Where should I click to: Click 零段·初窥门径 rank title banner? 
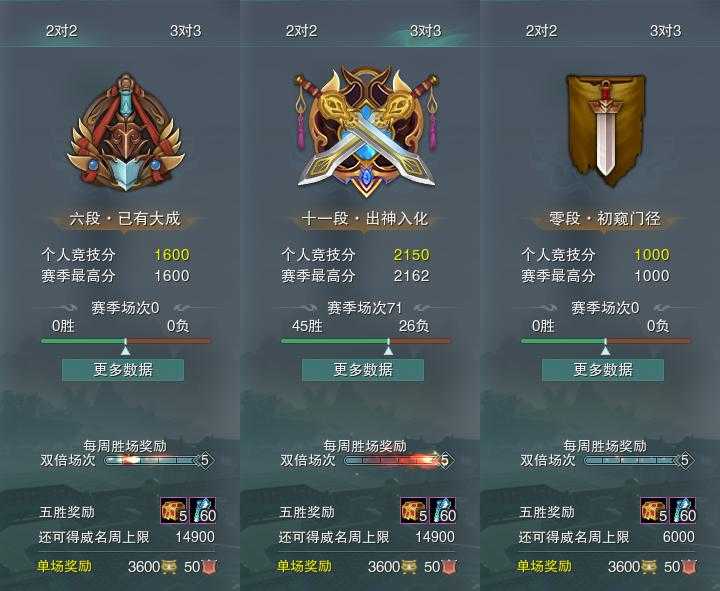pyautogui.click(x=605, y=219)
